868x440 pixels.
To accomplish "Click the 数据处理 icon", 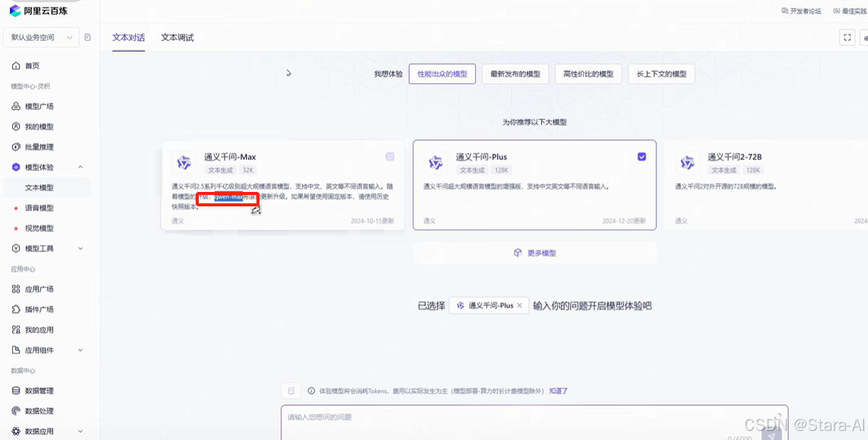I will 16,411.
